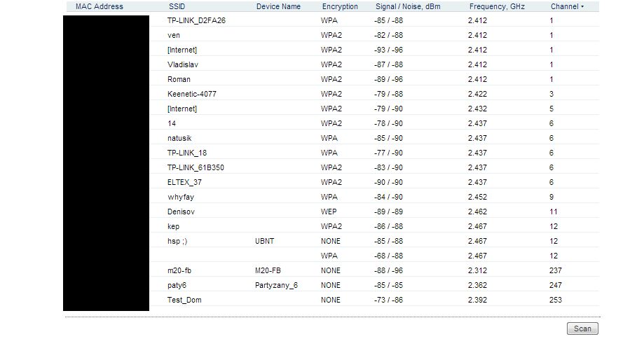Sort by Frequency, GHz column header

coord(497,6)
